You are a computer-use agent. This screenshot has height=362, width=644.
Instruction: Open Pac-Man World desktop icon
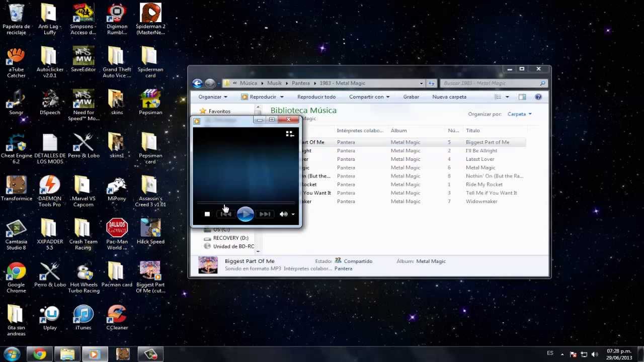pos(117,235)
